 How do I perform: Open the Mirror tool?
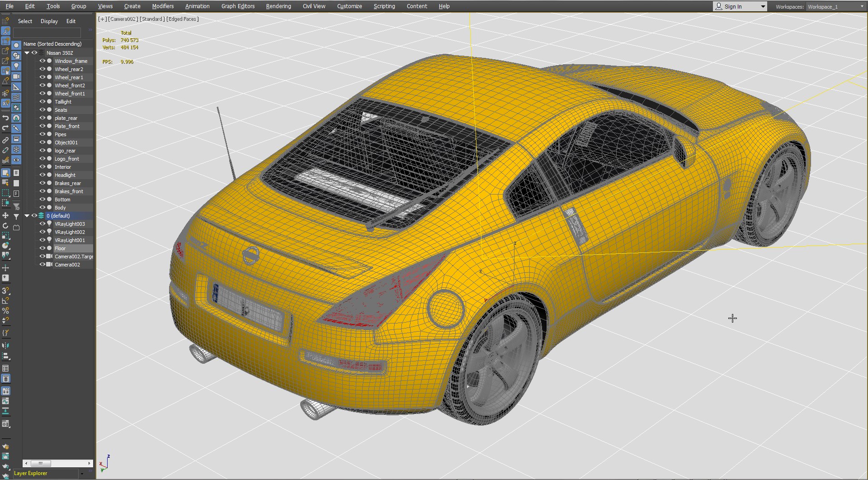coord(5,346)
